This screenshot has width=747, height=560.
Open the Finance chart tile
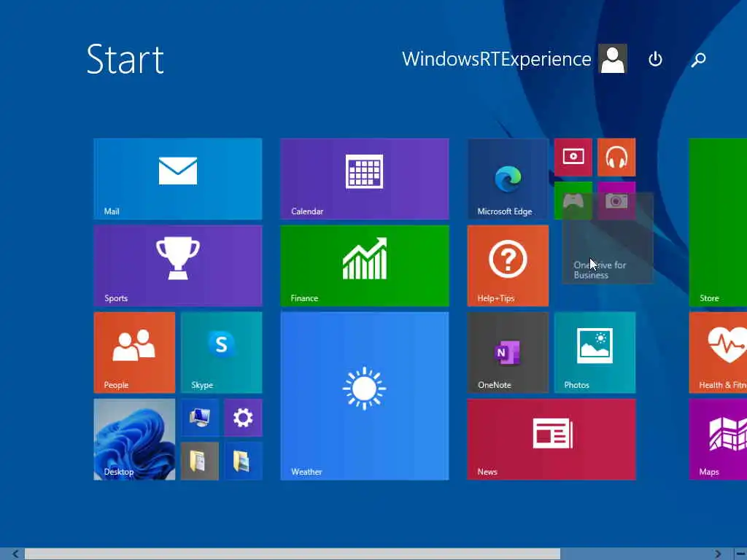365,265
